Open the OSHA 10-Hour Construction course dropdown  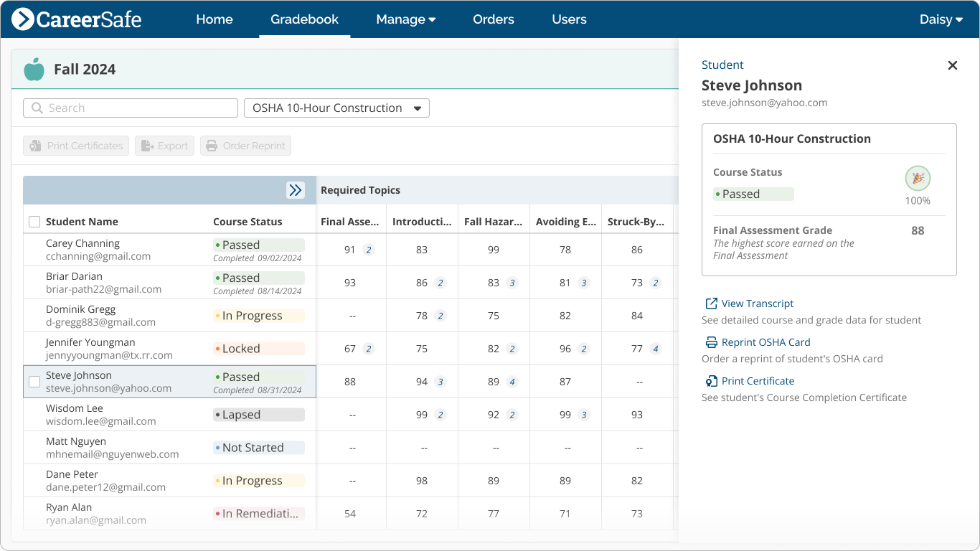click(x=336, y=108)
